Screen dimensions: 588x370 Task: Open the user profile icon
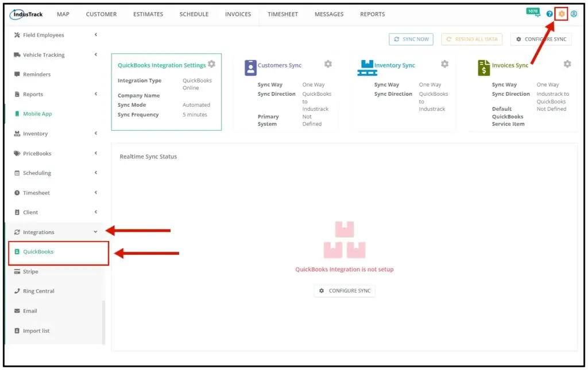tap(574, 14)
